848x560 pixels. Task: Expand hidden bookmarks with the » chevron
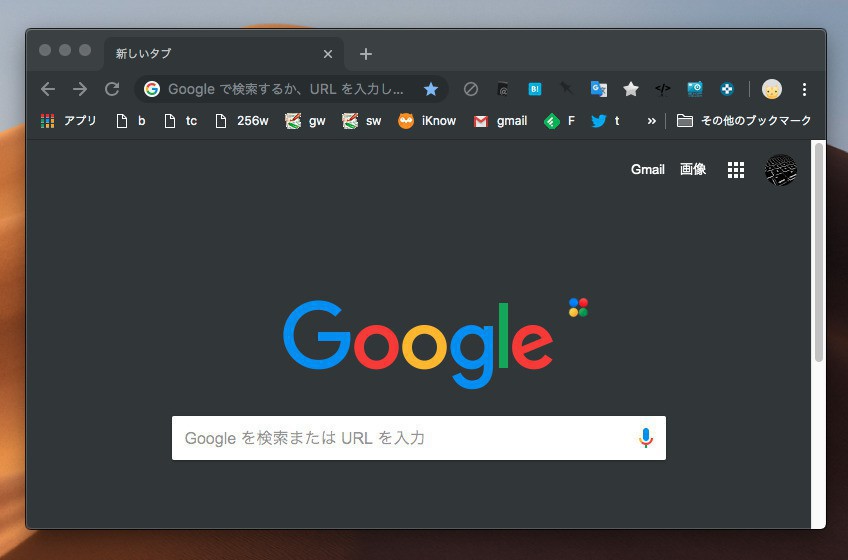coord(652,121)
